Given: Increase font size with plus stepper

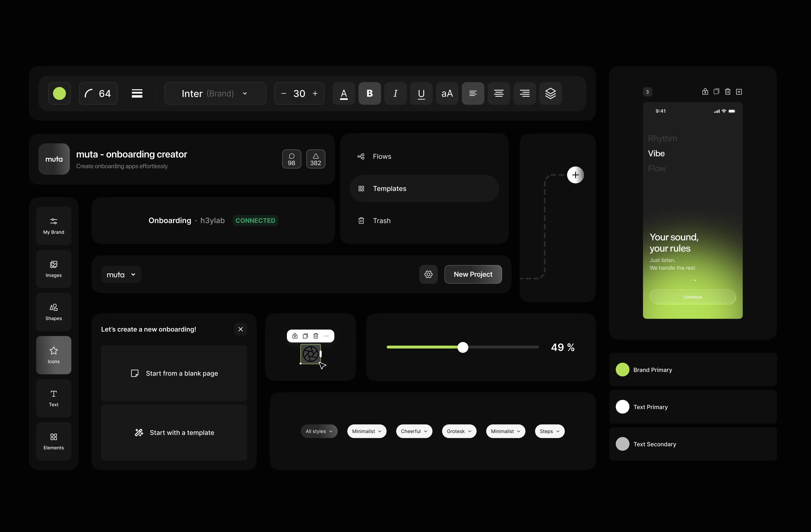Looking at the screenshot, I should point(315,93).
